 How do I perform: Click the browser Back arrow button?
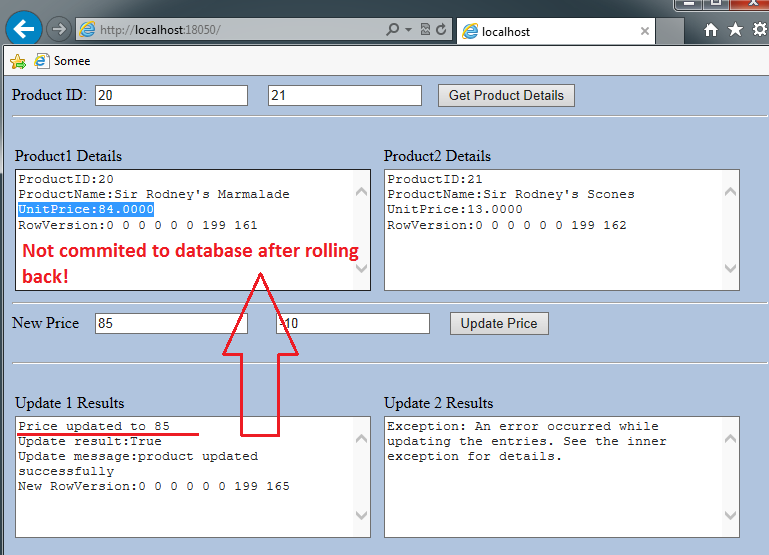click(23, 29)
